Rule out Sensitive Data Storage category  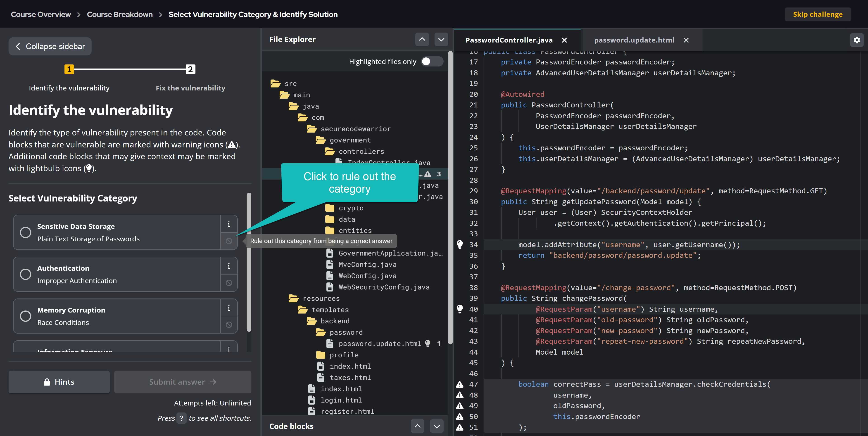point(229,241)
